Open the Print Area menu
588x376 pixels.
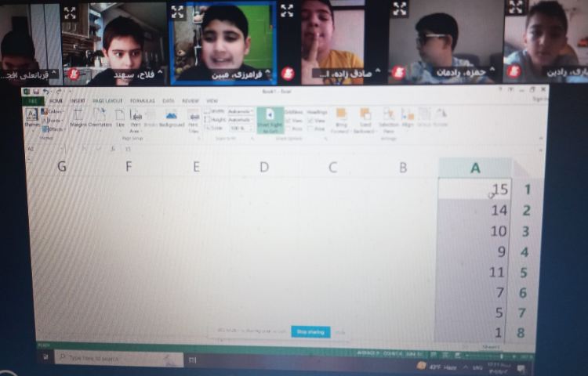pos(135,120)
